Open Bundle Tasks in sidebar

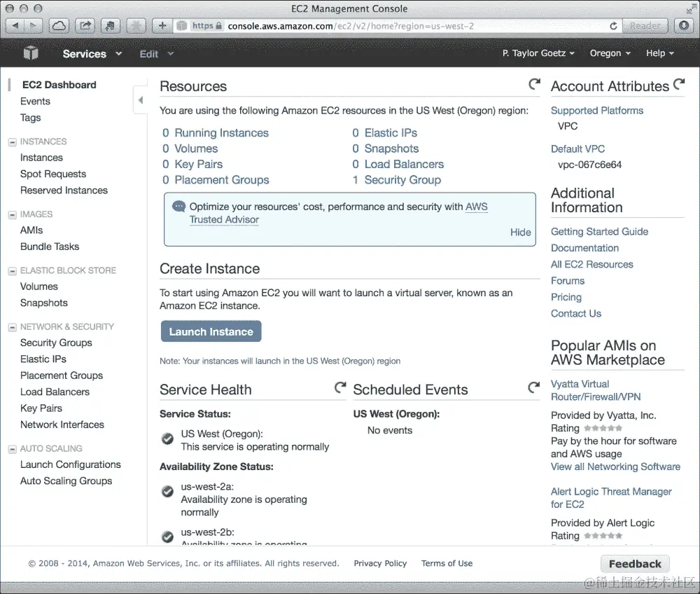[x=50, y=247]
